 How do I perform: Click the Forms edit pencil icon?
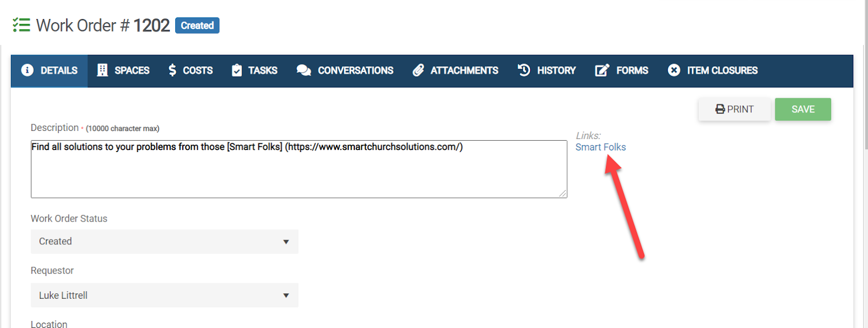point(602,70)
